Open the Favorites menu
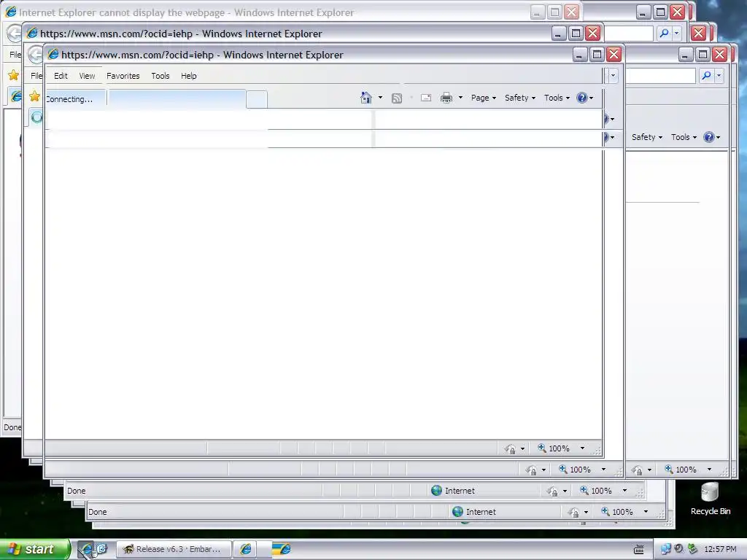Image resolution: width=747 pixels, height=560 pixels. pos(123,76)
